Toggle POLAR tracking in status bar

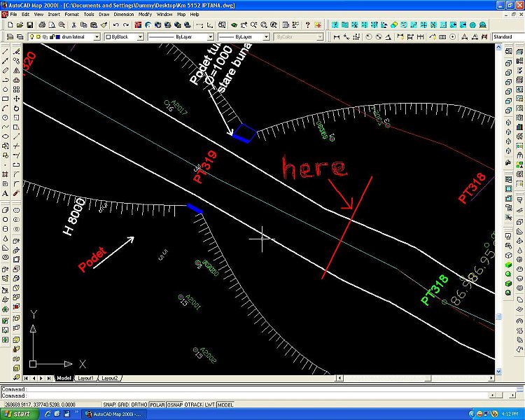[156, 405]
